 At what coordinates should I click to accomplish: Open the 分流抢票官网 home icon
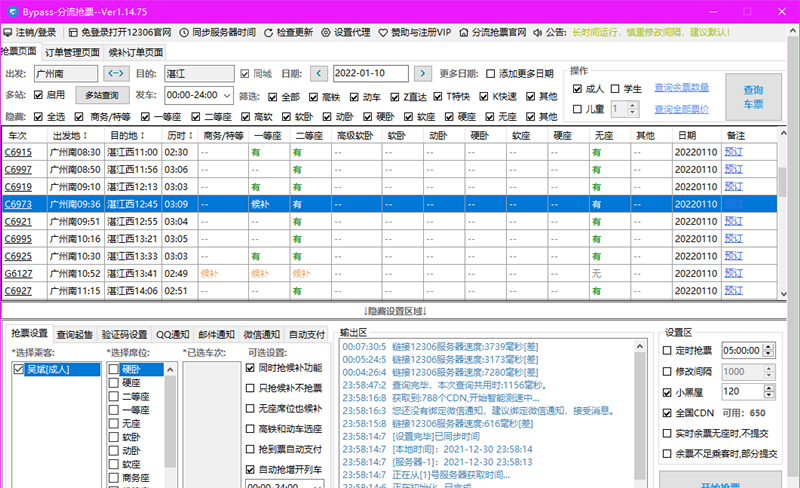pyautogui.click(x=463, y=33)
